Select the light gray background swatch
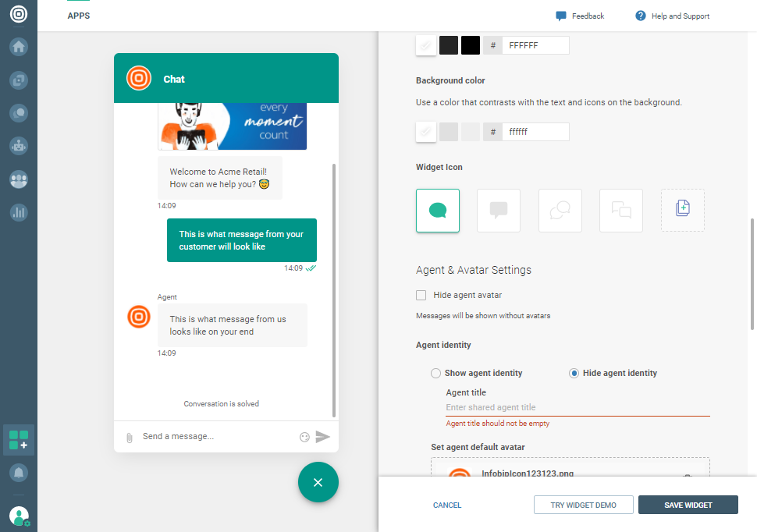 tap(449, 132)
